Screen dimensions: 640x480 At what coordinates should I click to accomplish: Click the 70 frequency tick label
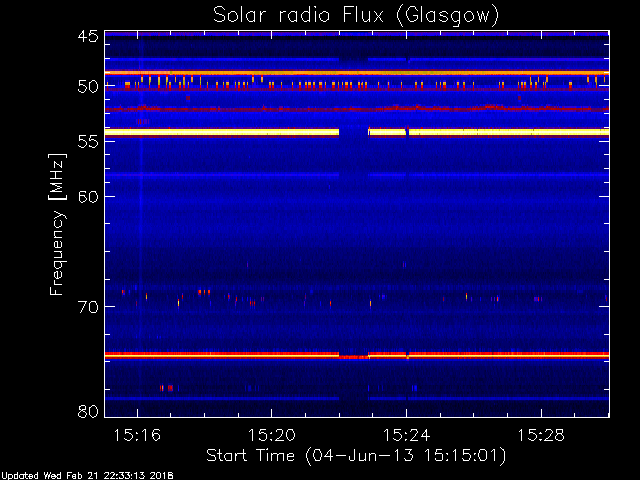pyautogui.click(x=88, y=307)
